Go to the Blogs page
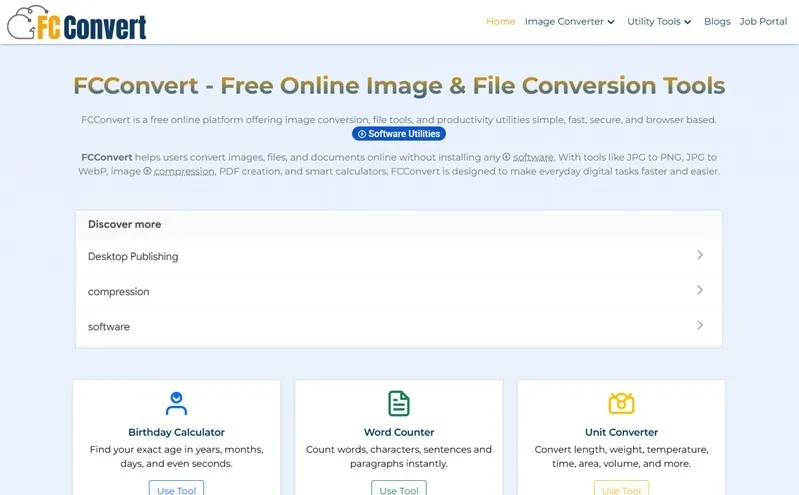The image size is (799, 495). 717,21
